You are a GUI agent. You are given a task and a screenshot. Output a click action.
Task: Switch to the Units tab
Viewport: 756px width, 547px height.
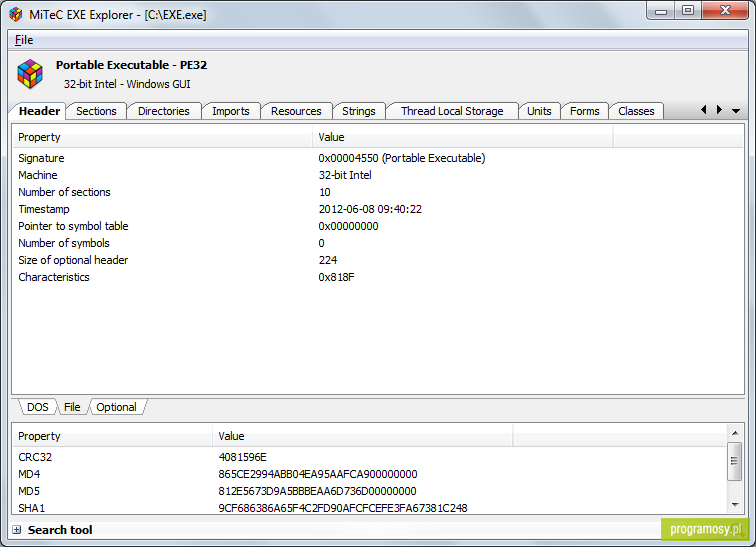pyautogui.click(x=539, y=111)
